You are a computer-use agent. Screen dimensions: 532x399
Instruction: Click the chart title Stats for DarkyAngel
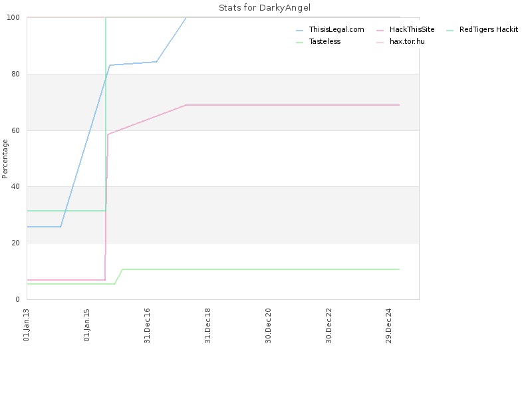pyautogui.click(x=265, y=8)
